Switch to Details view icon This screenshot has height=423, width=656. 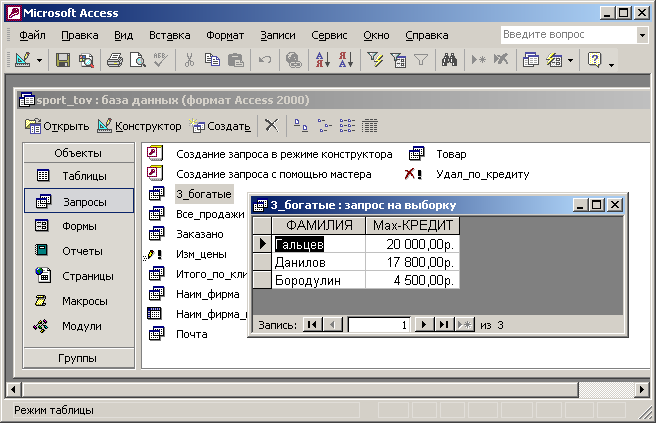[369, 125]
